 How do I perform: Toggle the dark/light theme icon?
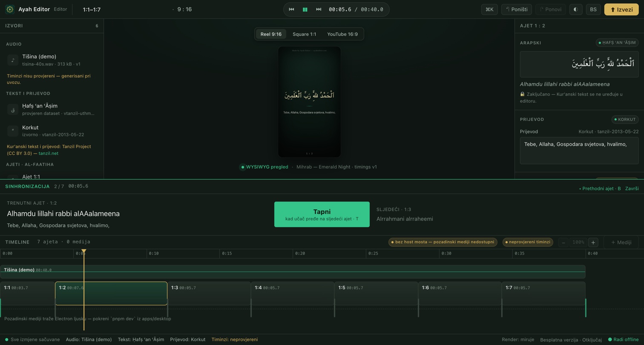coord(576,9)
